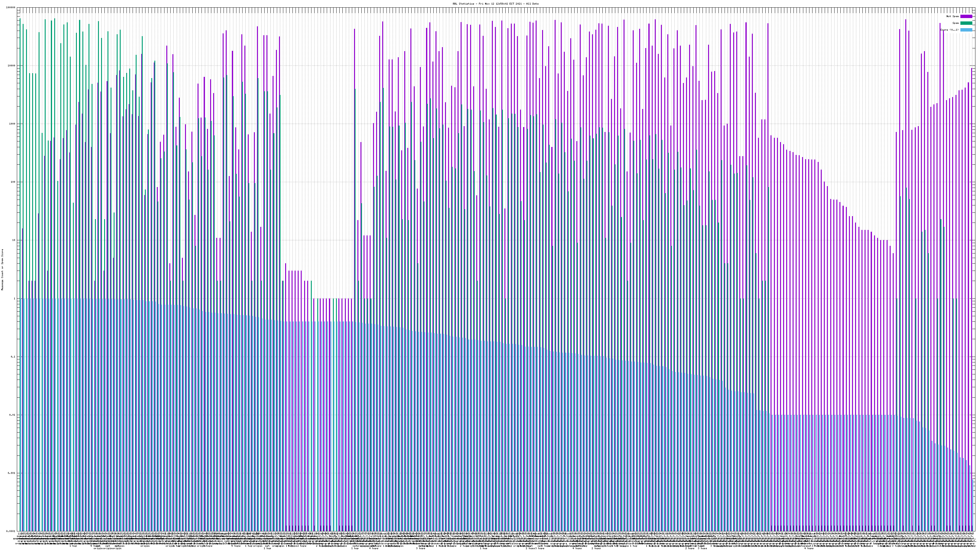
Task: Click the 0.001 y-axis tick label
Action: 12,473
